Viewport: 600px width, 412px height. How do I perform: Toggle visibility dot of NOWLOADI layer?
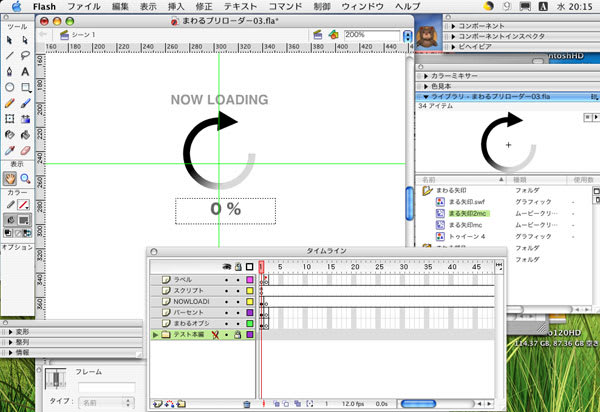(x=227, y=302)
